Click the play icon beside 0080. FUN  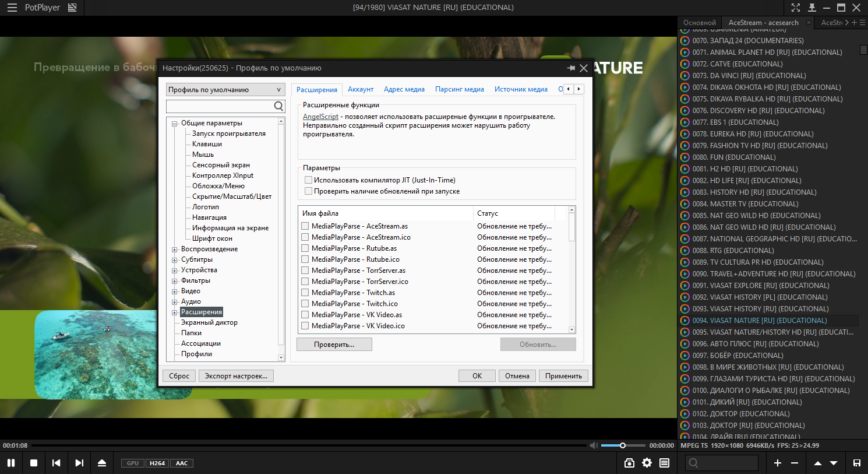[x=685, y=157]
